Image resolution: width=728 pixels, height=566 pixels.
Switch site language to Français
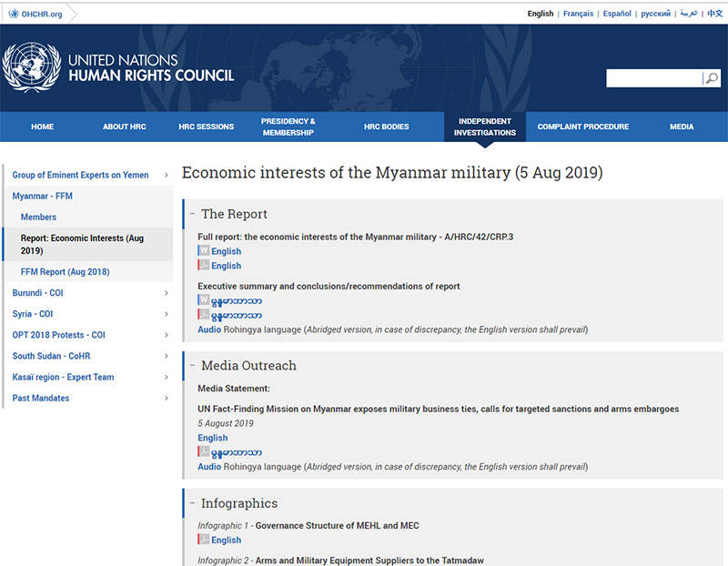coord(578,14)
